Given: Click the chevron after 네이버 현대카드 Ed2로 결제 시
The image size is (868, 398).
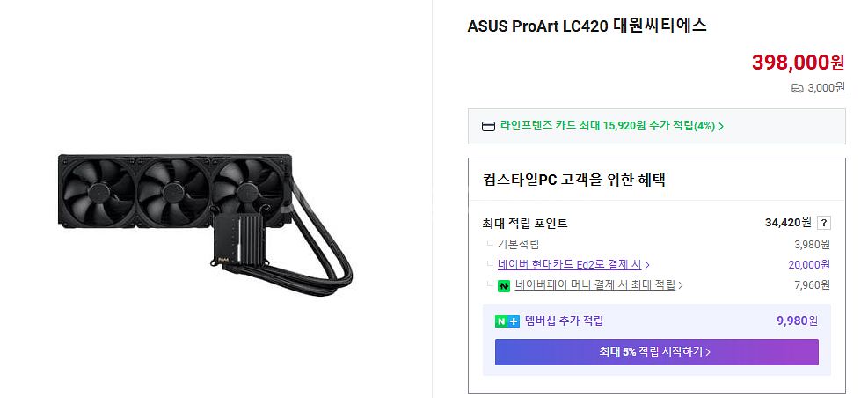Looking at the screenshot, I should 647,265.
